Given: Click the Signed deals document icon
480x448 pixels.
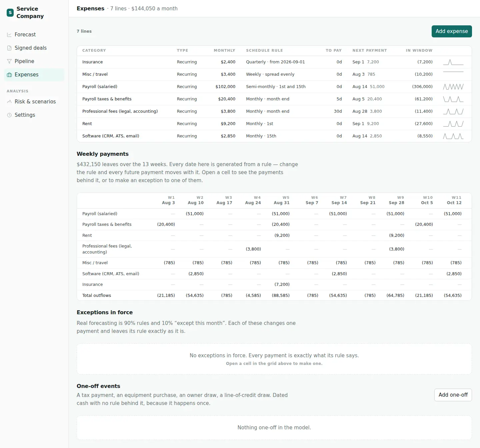Looking at the screenshot, I should pos(9,48).
